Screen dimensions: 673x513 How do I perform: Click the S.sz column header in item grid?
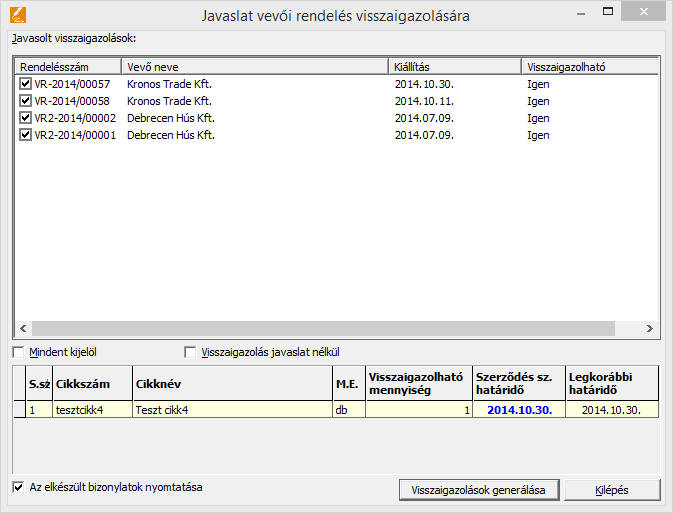click(x=39, y=384)
